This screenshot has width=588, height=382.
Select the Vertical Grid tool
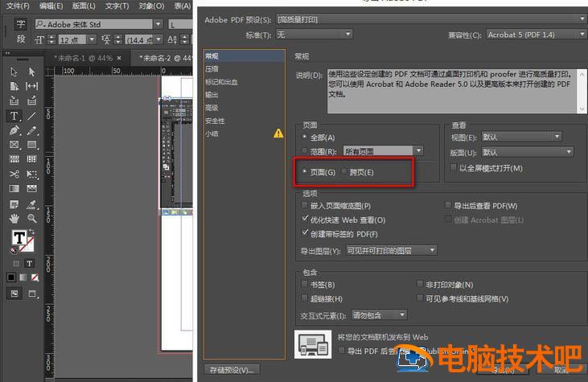32,159
